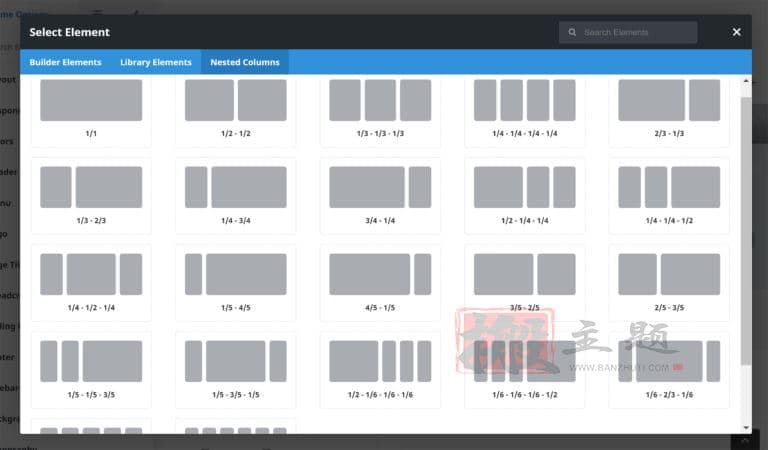Select the 4/5 - 1/5 column layout

[380, 283]
